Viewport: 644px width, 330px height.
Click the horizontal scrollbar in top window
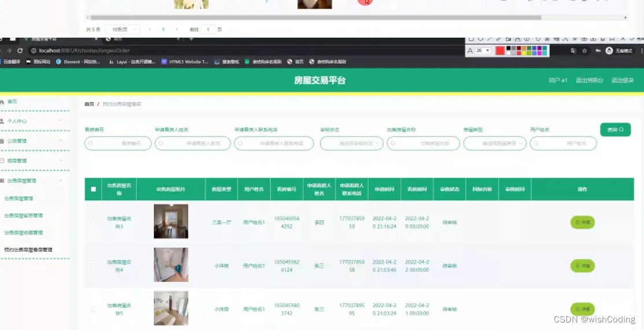point(315,18)
